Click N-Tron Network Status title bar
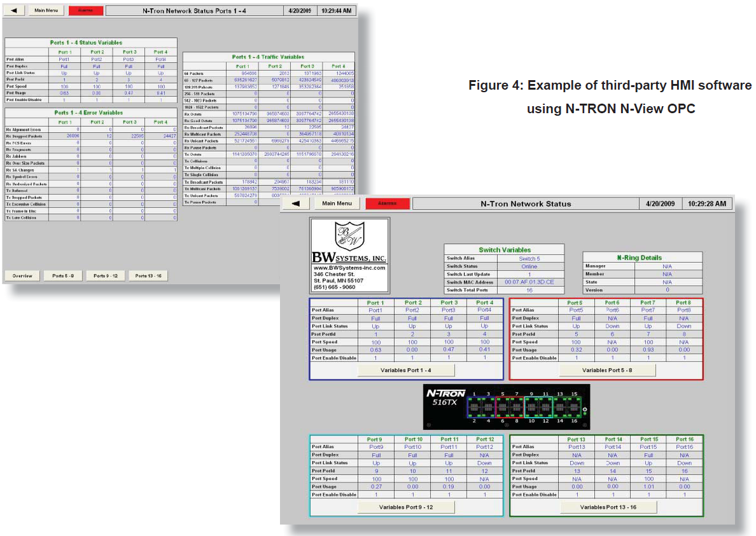Image resolution: width=756 pixels, height=536 pixels. 526,203
